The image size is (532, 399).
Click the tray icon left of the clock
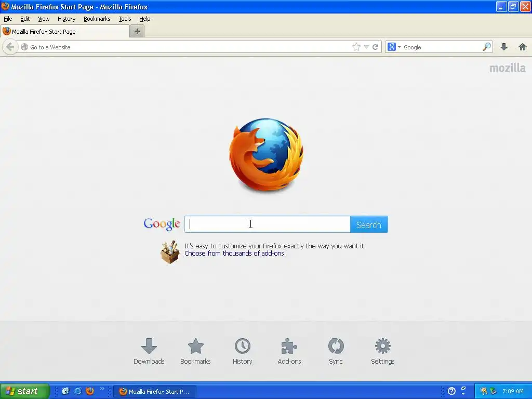494,391
